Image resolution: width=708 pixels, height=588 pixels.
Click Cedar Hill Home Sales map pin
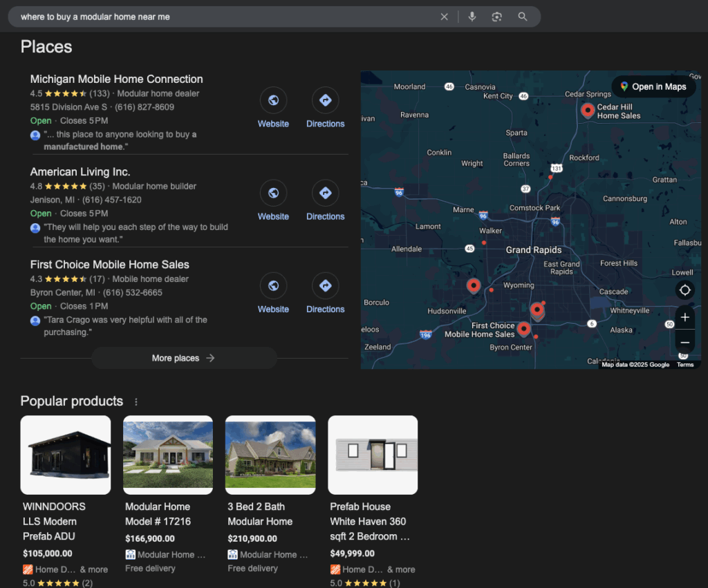click(x=588, y=109)
